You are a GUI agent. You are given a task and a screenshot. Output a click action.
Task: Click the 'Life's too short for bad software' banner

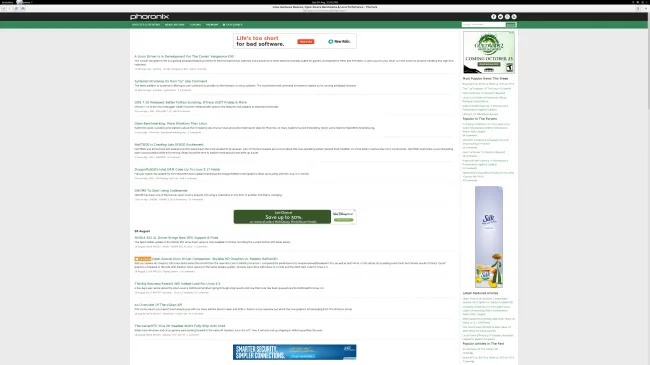(295, 41)
